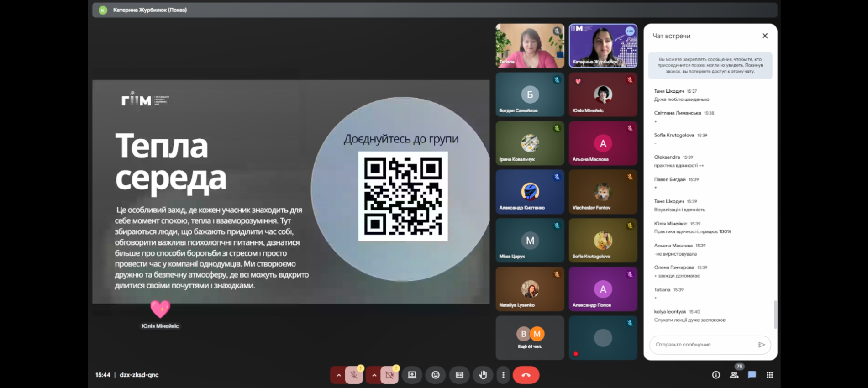
Task: Open the emoji reactions icon
Action: 436,375
